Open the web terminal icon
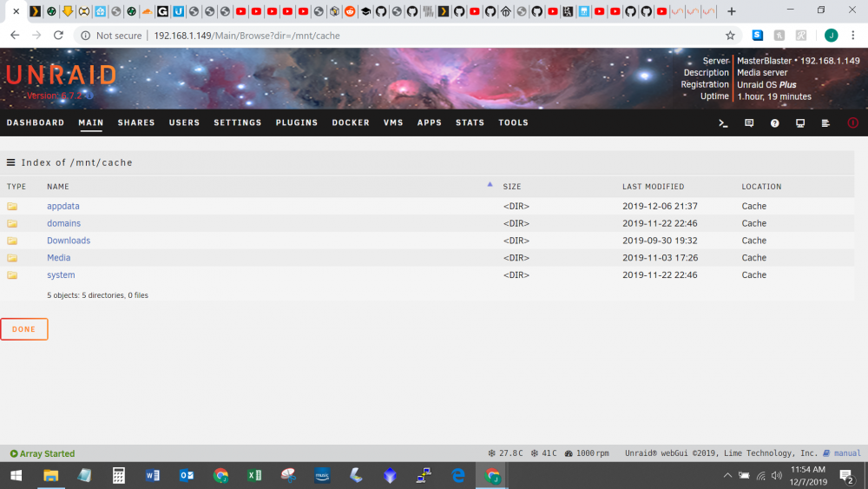This screenshot has width=868, height=489. (x=723, y=123)
